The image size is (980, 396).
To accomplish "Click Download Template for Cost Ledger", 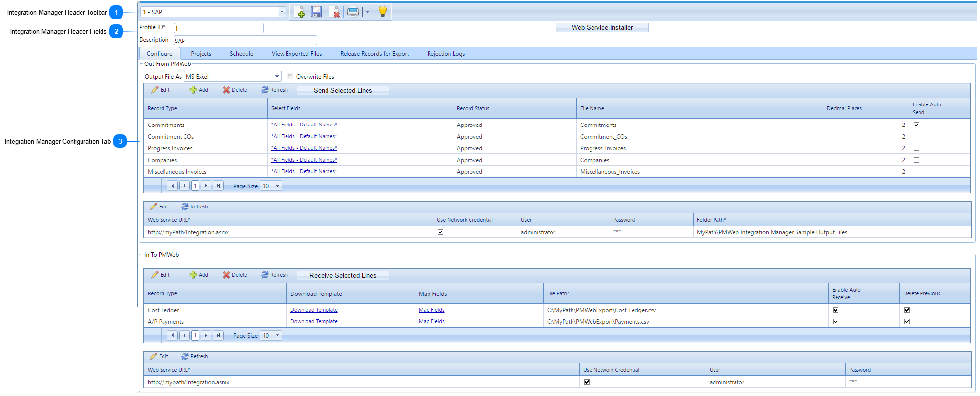I will coord(314,310).
